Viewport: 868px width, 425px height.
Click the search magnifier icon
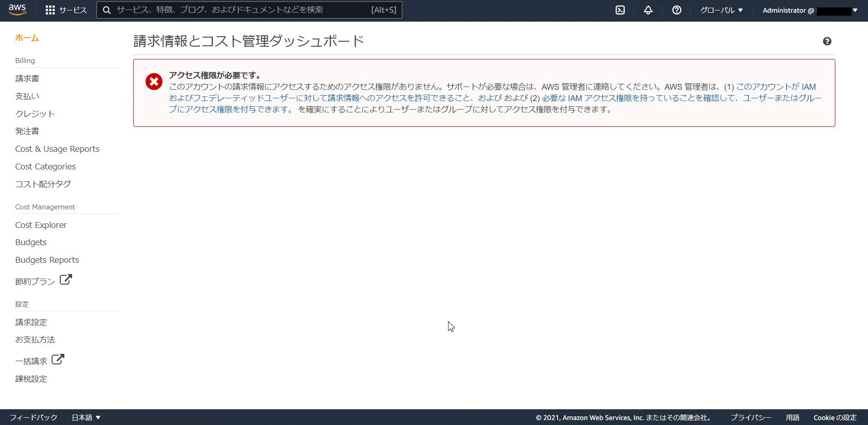tap(107, 10)
